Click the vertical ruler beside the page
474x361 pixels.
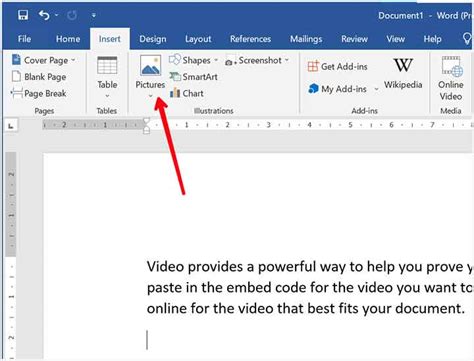(x=11, y=255)
